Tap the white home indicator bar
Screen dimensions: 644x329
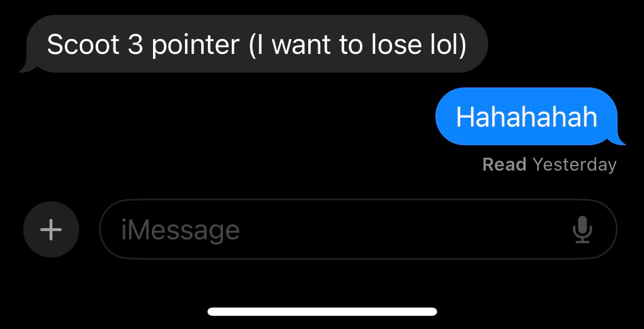[323, 312]
